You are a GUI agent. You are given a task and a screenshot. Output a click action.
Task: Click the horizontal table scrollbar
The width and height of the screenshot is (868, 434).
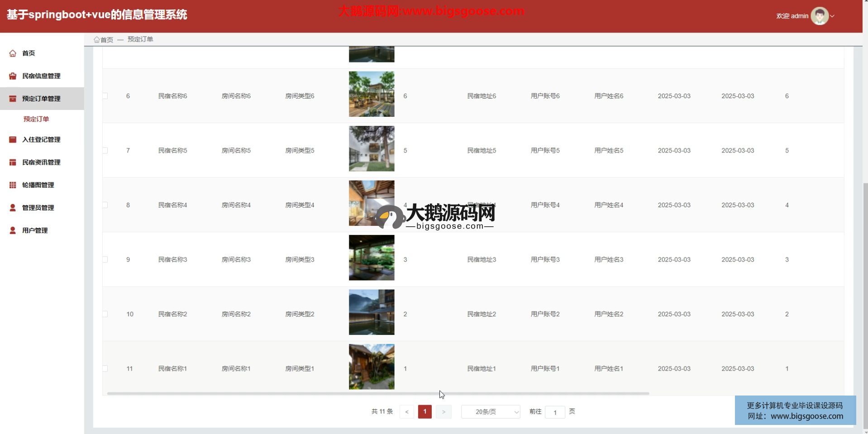(x=378, y=394)
